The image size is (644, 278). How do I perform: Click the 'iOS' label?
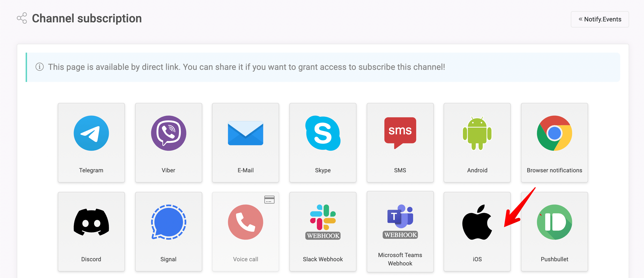[477, 259]
